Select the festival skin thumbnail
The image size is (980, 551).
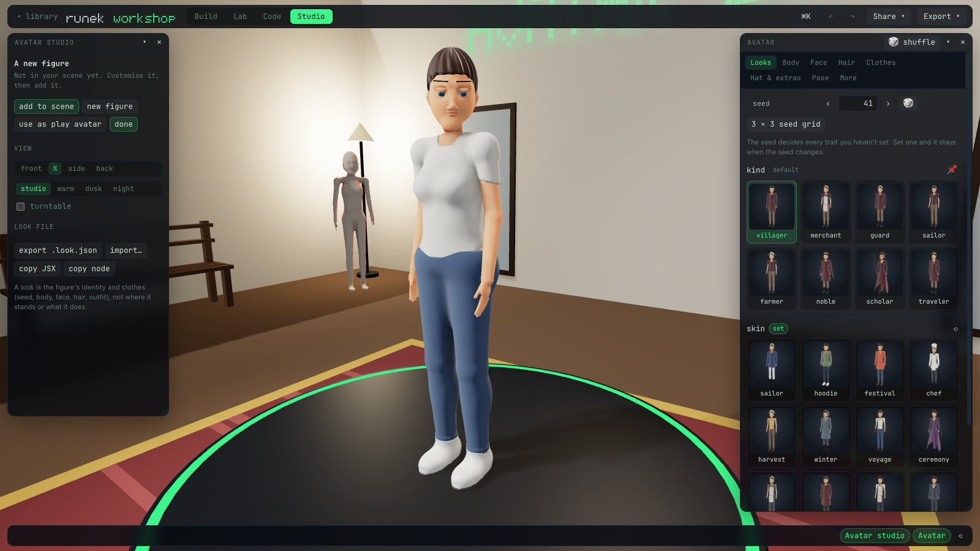point(880,370)
